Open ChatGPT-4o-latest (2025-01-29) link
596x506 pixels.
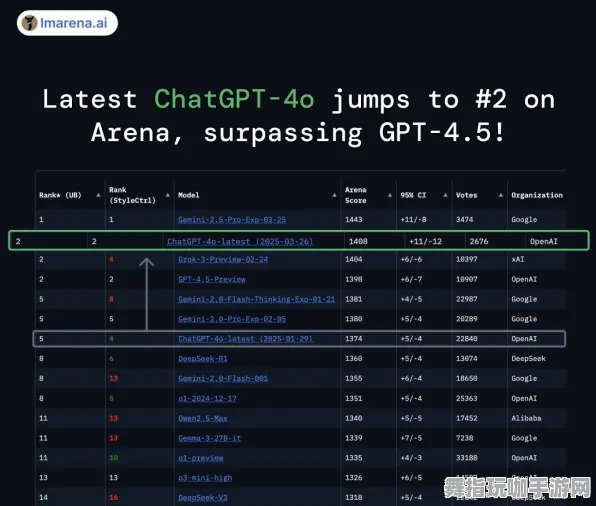(245, 339)
